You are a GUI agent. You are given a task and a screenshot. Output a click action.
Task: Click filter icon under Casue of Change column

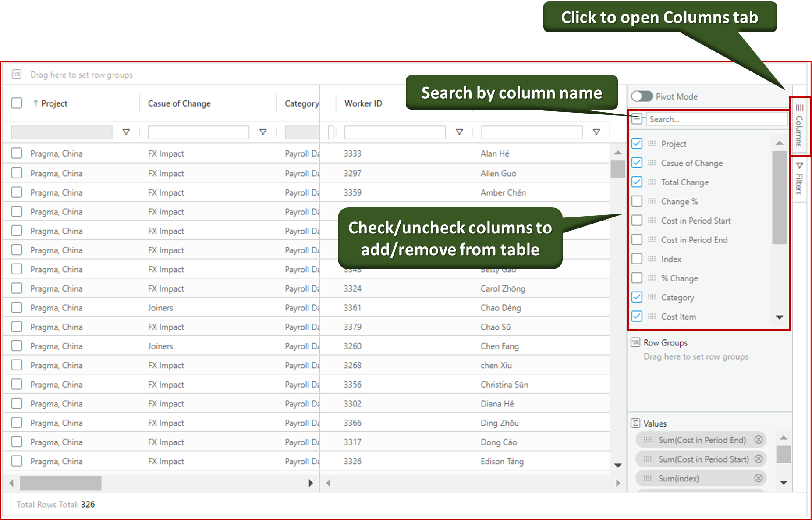(x=263, y=132)
